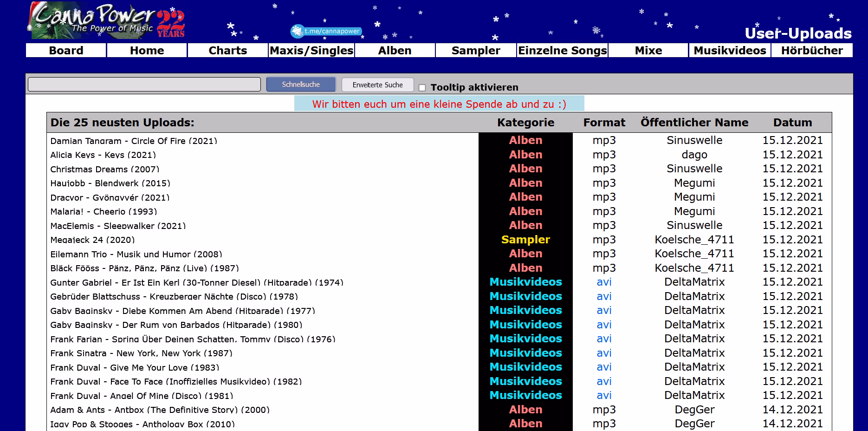The width and height of the screenshot is (868, 431).
Task: Open Alicia Keys - Keys (2021) upload
Action: click(x=103, y=155)
